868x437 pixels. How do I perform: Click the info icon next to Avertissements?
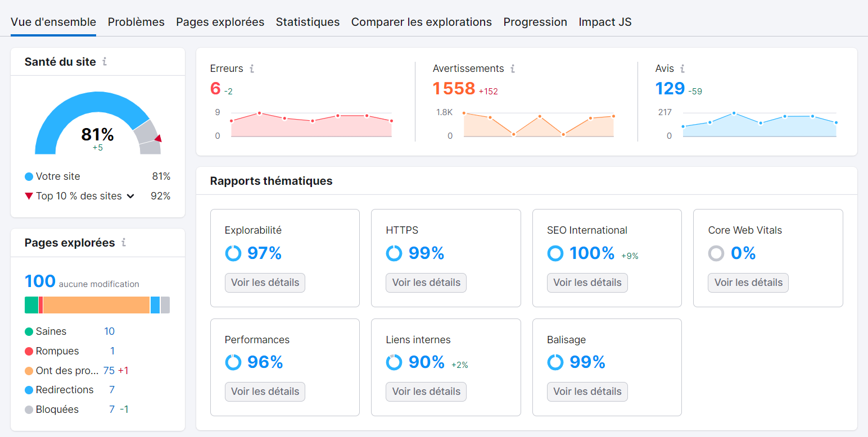[x=512, y=68]
